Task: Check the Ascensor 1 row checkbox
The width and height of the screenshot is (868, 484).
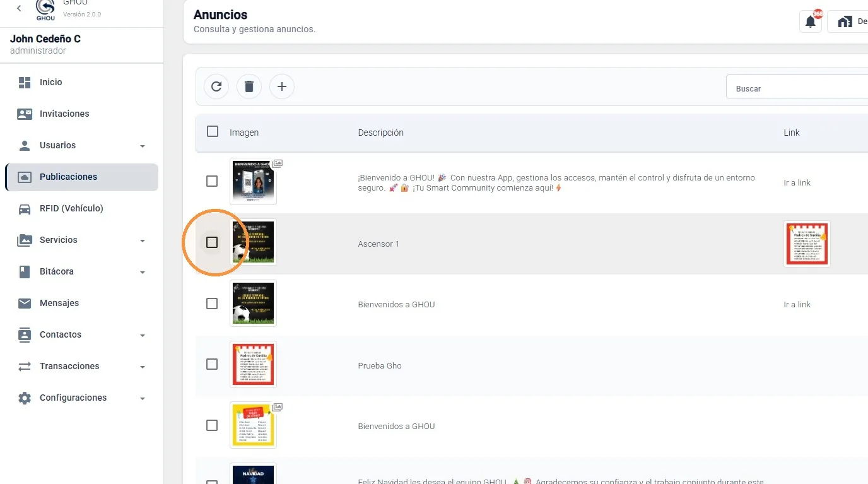Action: point(212,242)
